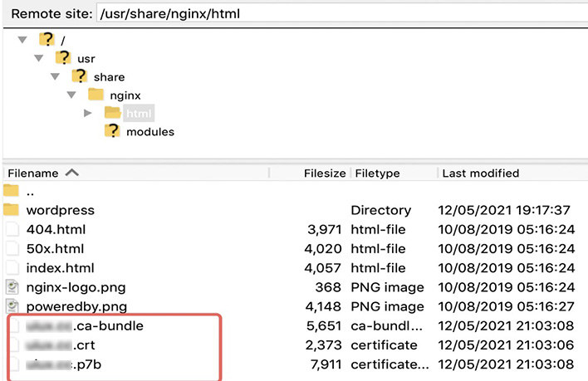Select the root folder question-mark icon
Image resolution: width=588 pixels, height=381 pixels.
47,39
